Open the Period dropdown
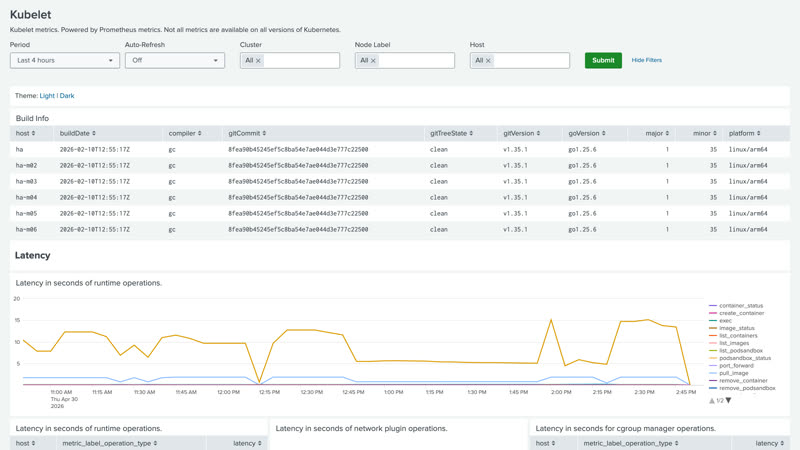The height and width of the screenshot is (450, 800). point(64,60)
